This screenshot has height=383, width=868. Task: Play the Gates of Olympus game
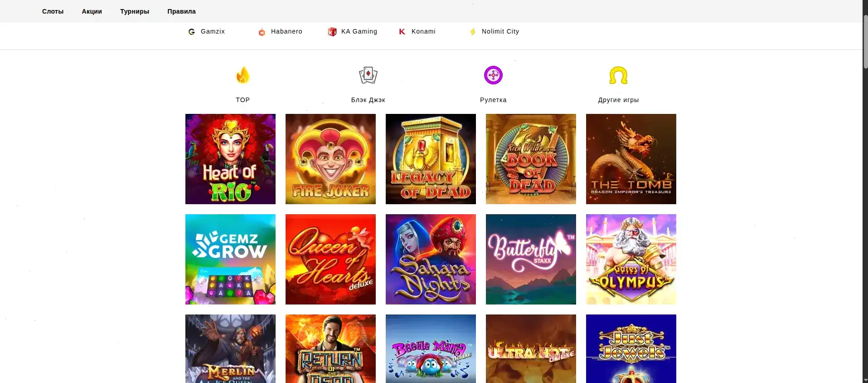[631, 259]
